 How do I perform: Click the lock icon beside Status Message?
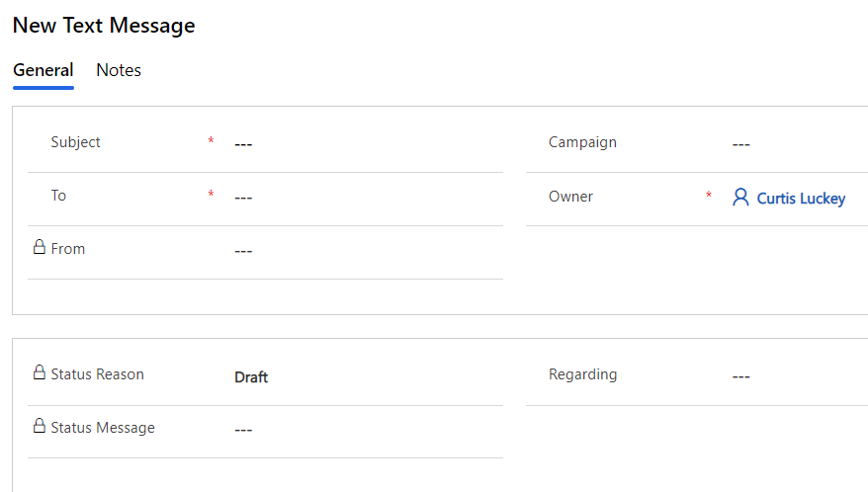(40, 426)
